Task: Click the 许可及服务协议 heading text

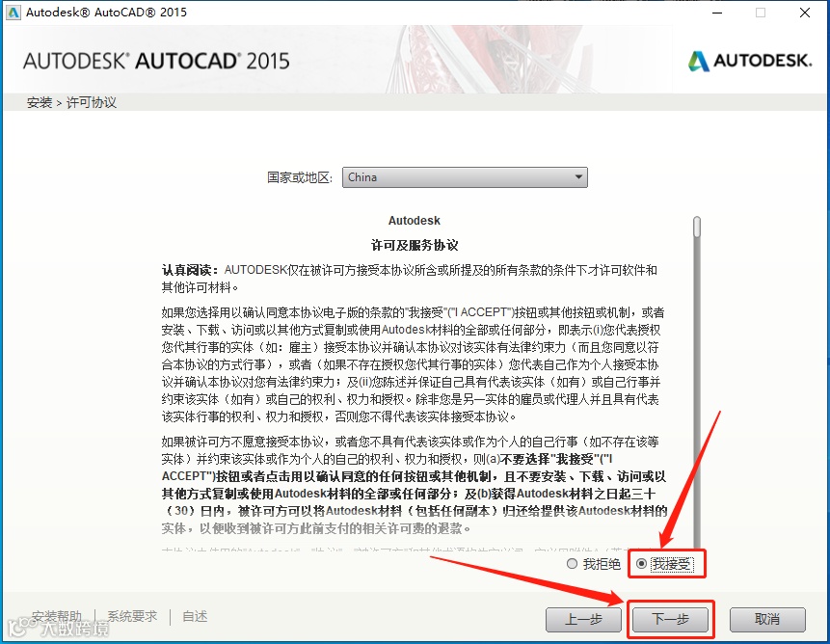Action: (415, 245)
